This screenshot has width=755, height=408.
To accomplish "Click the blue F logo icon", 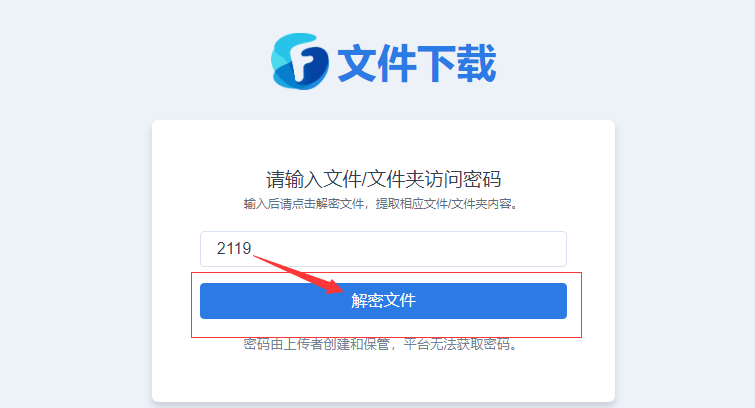I will point(299,61).
